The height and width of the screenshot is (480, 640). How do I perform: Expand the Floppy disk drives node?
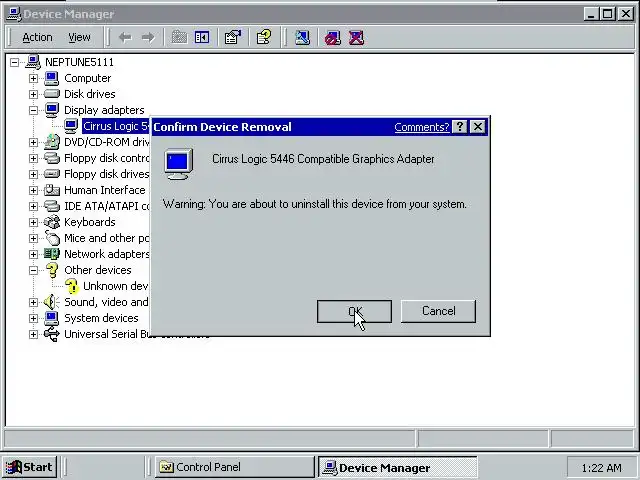click(33, 174)
